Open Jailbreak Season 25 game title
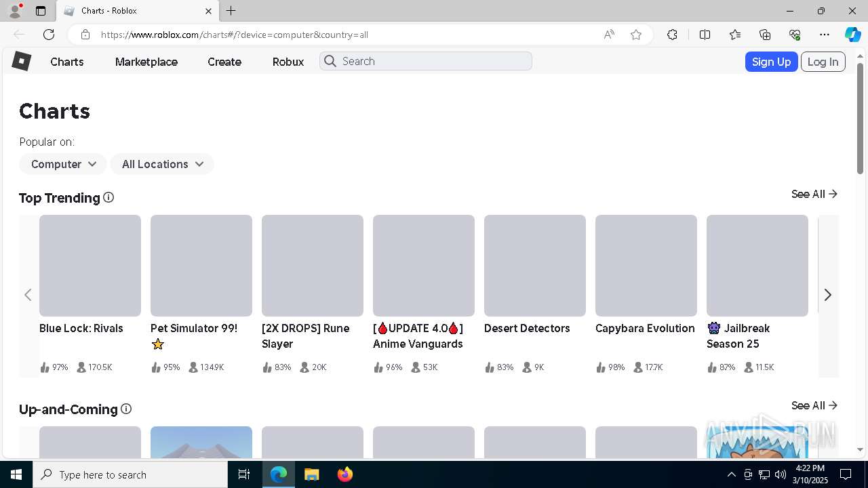Viewport: 868px width, 488px height. click(738, 336)
